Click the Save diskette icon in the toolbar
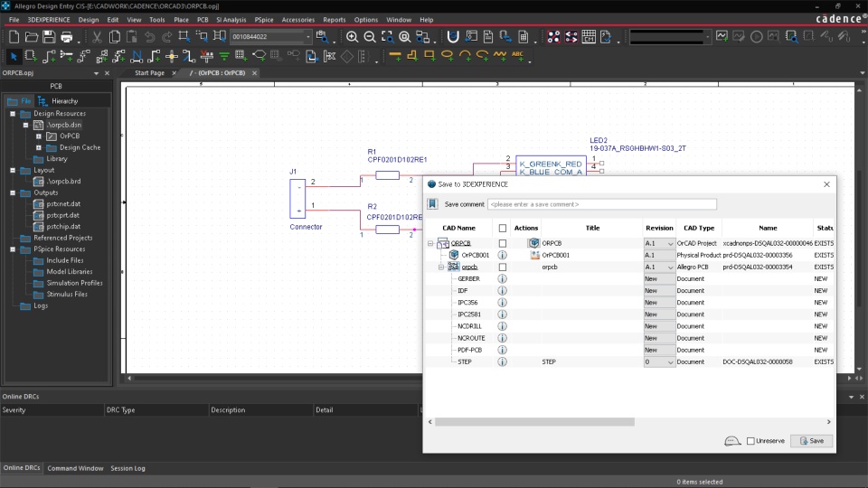868x488 pixels. 49,37
